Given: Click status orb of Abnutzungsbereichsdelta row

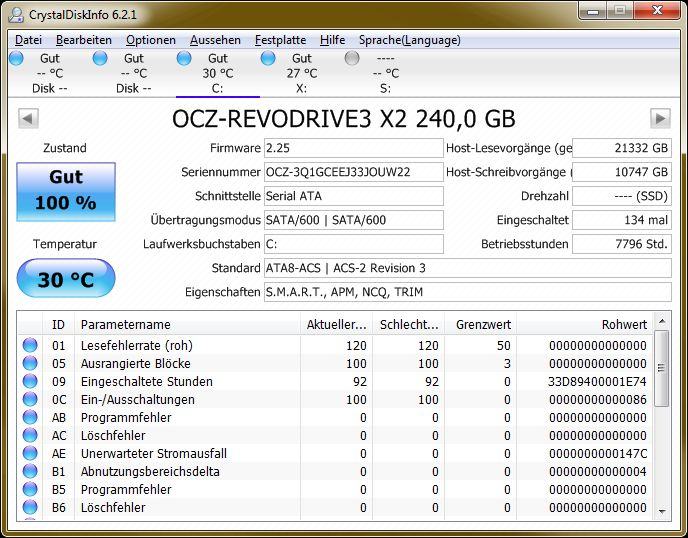Looking at the screenshot, I should pyautogui.click(x=30, y=471).
